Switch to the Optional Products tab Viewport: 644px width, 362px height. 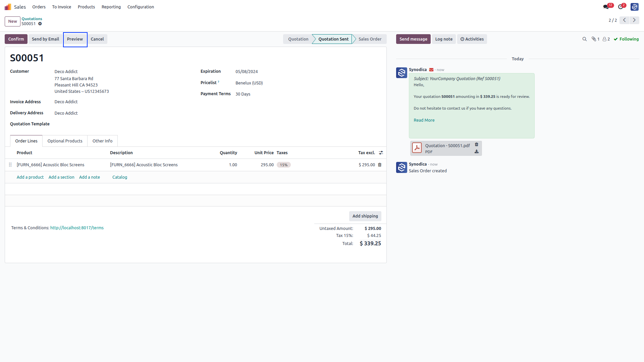(x=65, y=141)
